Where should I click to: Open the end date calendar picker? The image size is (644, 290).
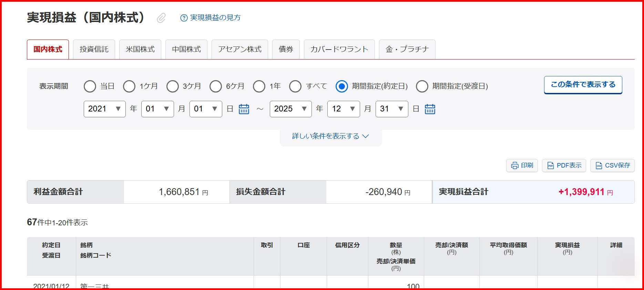tap(430, 109)
